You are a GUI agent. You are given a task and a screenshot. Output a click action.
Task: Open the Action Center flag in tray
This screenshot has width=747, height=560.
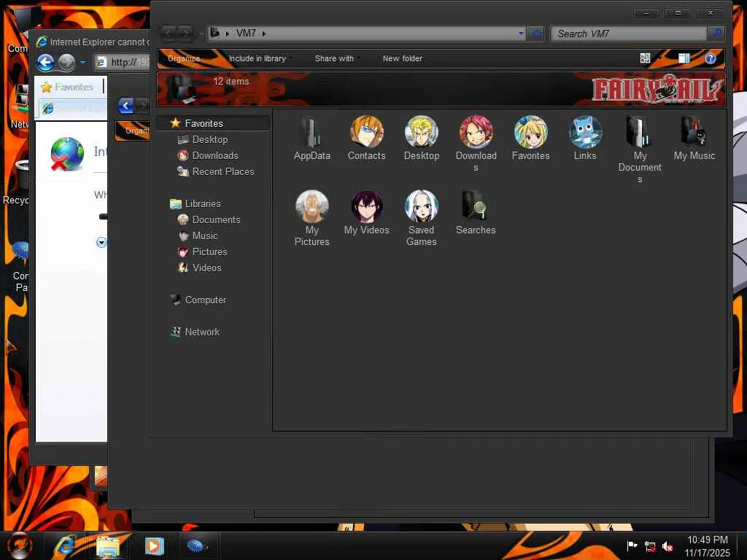[x=632, y=545]
